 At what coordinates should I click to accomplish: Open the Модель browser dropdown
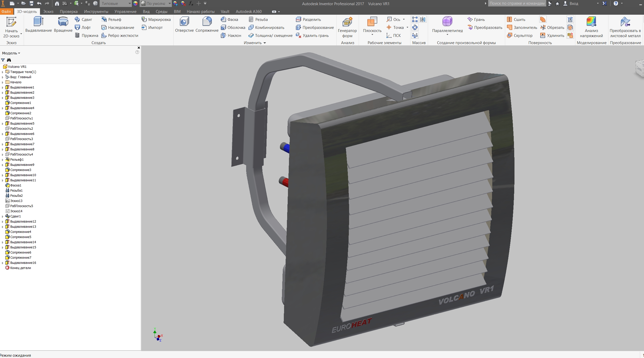[x=11, y=53]
